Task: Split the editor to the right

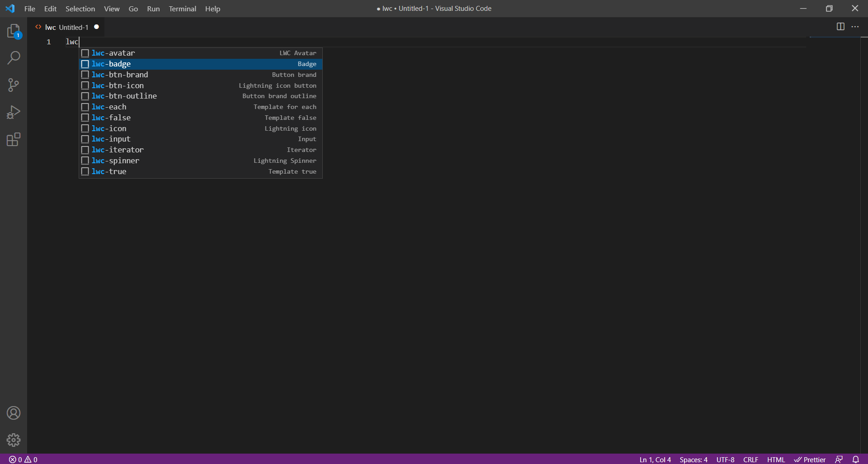Action: point(840,27)
